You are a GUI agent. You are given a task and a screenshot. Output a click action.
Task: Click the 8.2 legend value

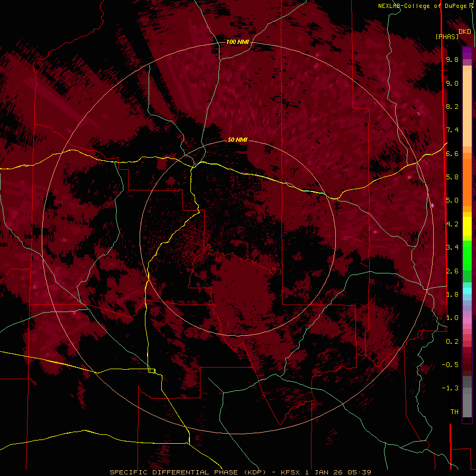click(x=452, y=106)
